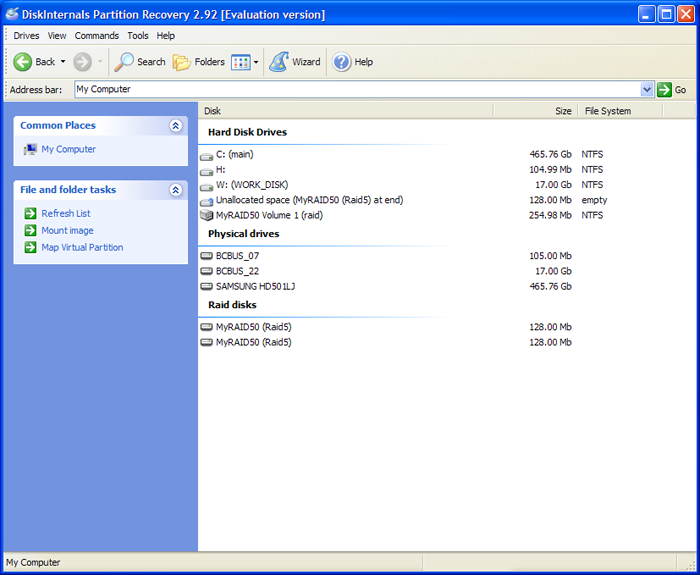Select the BCBUS_07 physical drive icon
This screenshot has height=575, width=700.
(206, 256)
